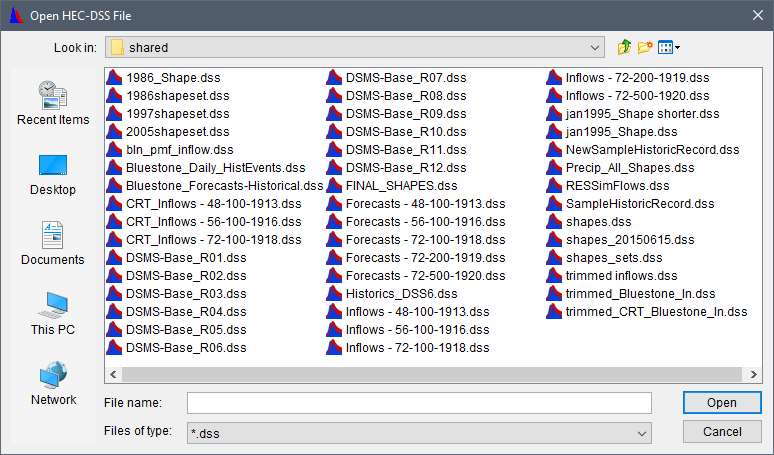This screenshot has height=455, width=774.
Task: Click the Up One Level folder icon
Action: tap(625, 47)
